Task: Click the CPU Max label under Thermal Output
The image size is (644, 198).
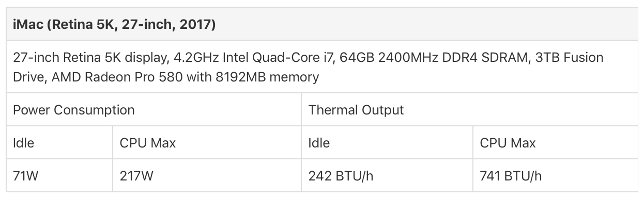Action: (x=508, y=143)
